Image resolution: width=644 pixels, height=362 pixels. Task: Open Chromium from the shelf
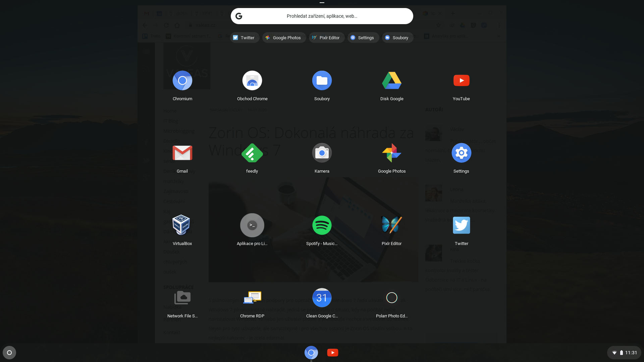[311, 353]
